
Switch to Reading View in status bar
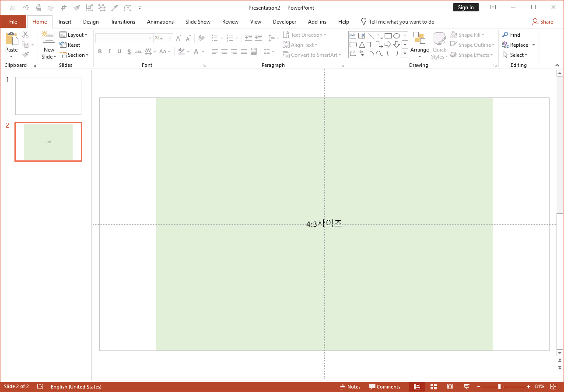(450, 387)
